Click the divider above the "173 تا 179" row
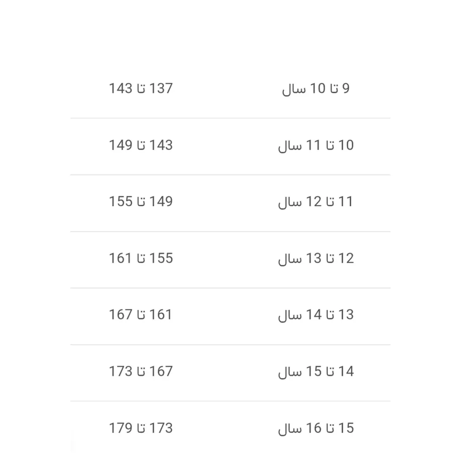The image size is (476, 476). pyautogui.click(x=230, y=401)
